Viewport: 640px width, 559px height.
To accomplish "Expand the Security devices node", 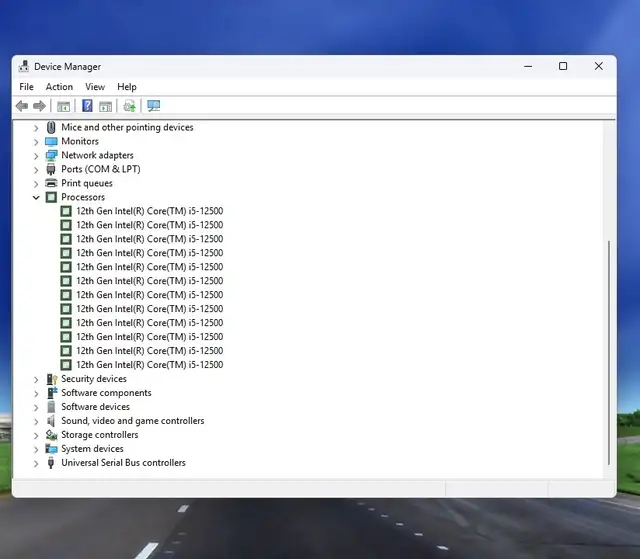I will click(x=36, y=380).
